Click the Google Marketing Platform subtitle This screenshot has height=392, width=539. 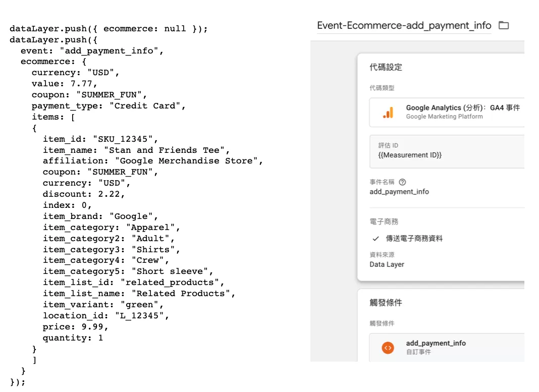(x=444, y=117)
